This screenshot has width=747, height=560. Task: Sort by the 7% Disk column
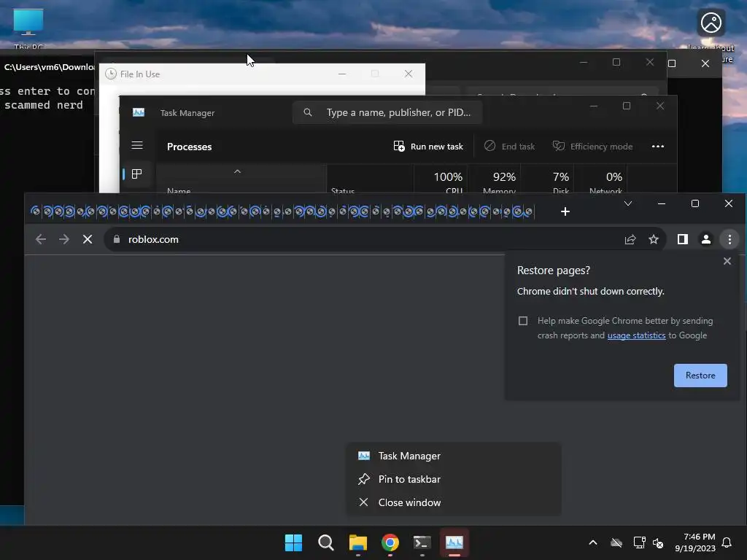(x=548, y=179)
